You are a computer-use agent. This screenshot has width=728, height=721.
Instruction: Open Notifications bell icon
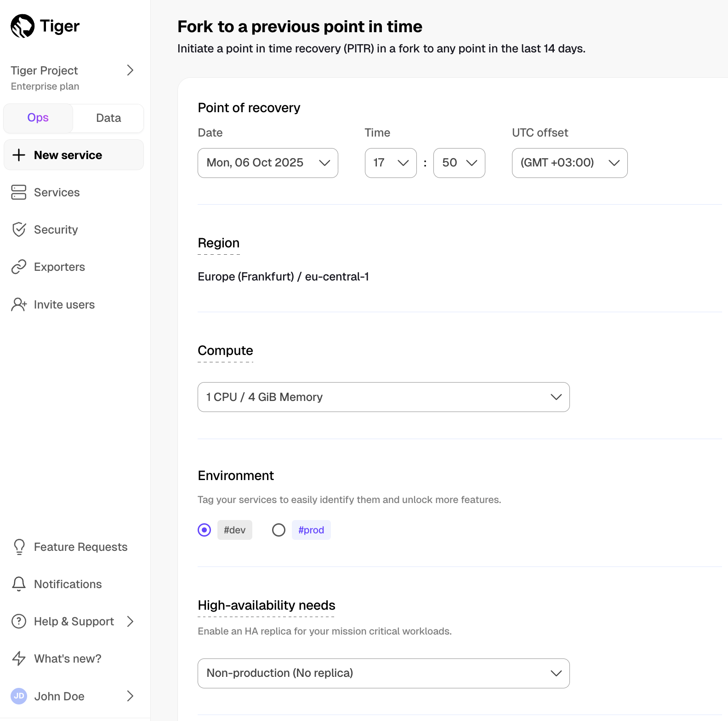click(19, 584)
